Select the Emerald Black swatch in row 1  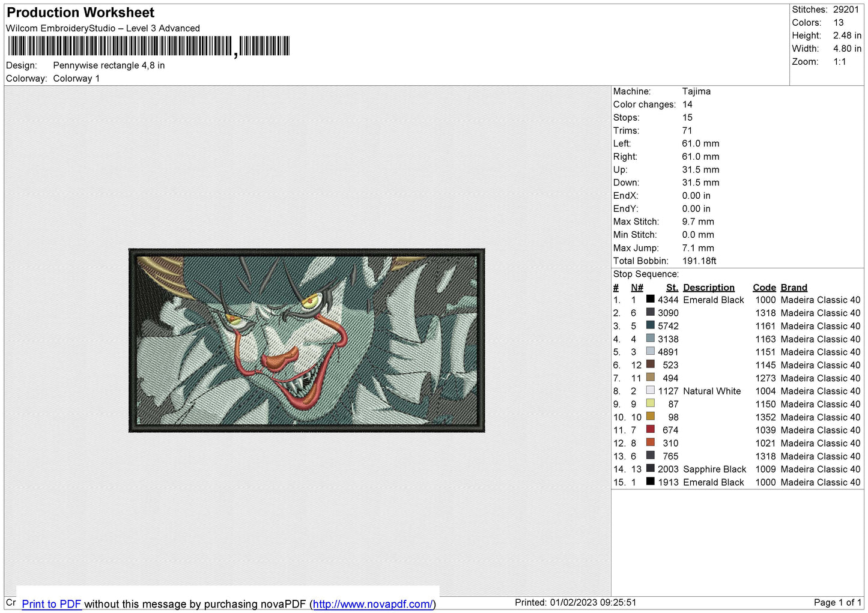click(651, 299)
